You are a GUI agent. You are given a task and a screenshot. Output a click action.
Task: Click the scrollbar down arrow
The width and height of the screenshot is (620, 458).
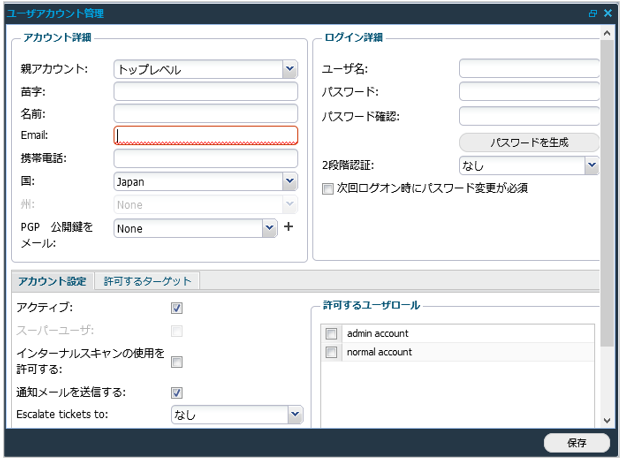coord(607,420)
